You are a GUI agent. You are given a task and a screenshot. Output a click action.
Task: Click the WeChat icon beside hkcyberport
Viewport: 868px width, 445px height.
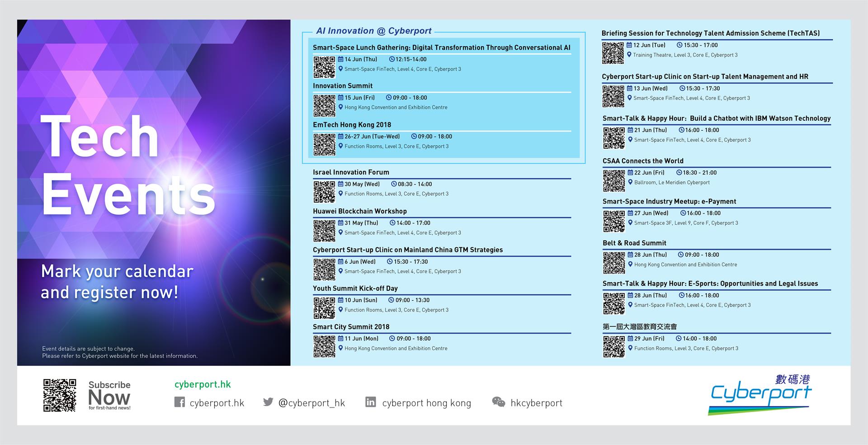point(498,402)
